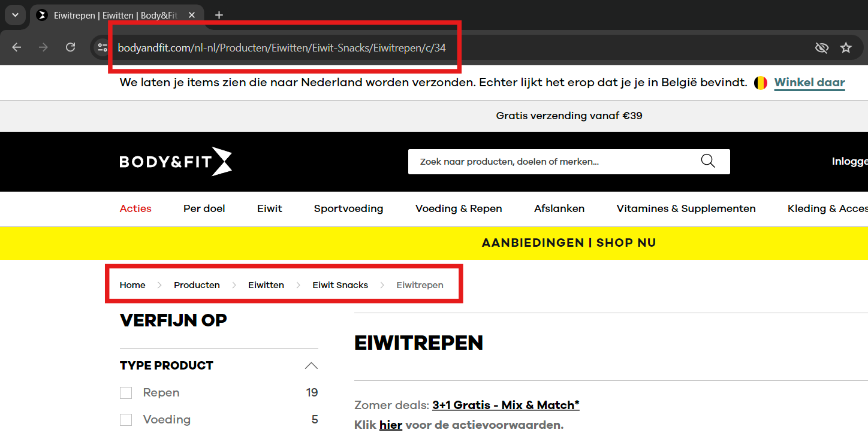Select the Eiwitrepen browser tab
Viewport: 868px width, 439px height.
(x=117, y=15)
